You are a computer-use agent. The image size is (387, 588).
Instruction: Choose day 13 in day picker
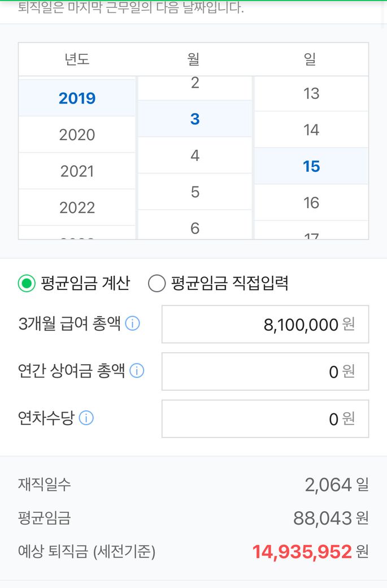[311, 93]
